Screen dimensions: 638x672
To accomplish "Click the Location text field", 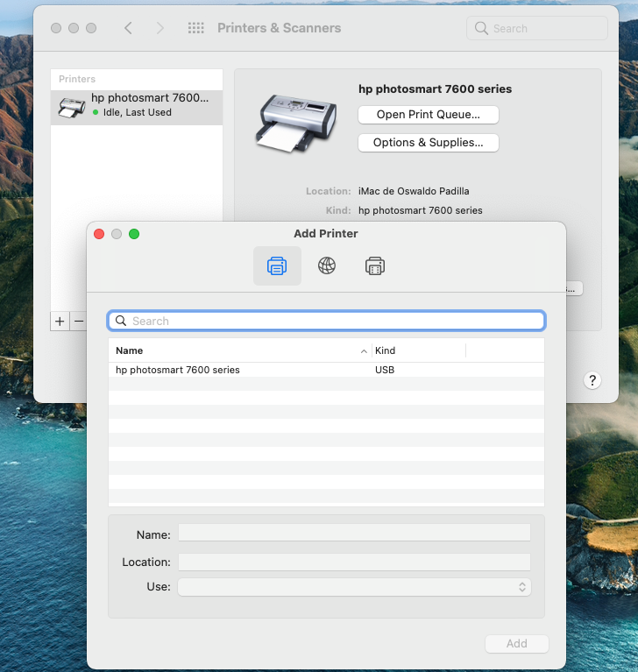I will tap(354, 562).
